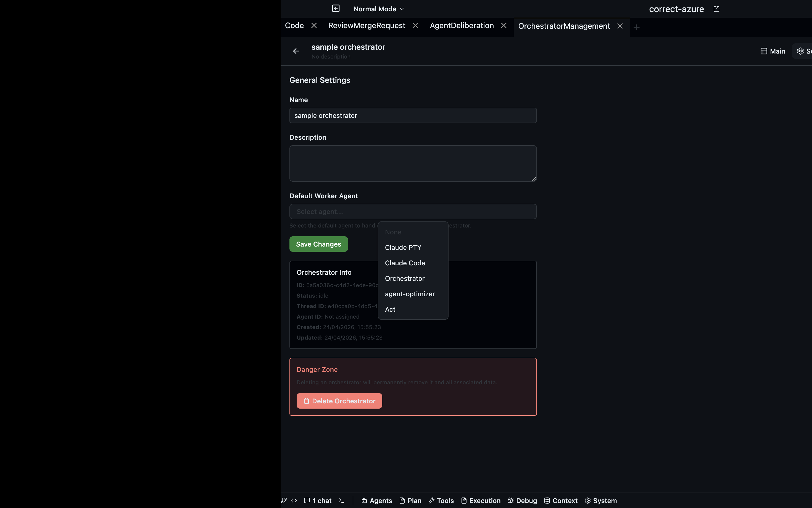Image resolution: width=812 pixels, height=508 pixels.
Task: Switch to the AgentDeliberation tab
Action: [462, 25]
